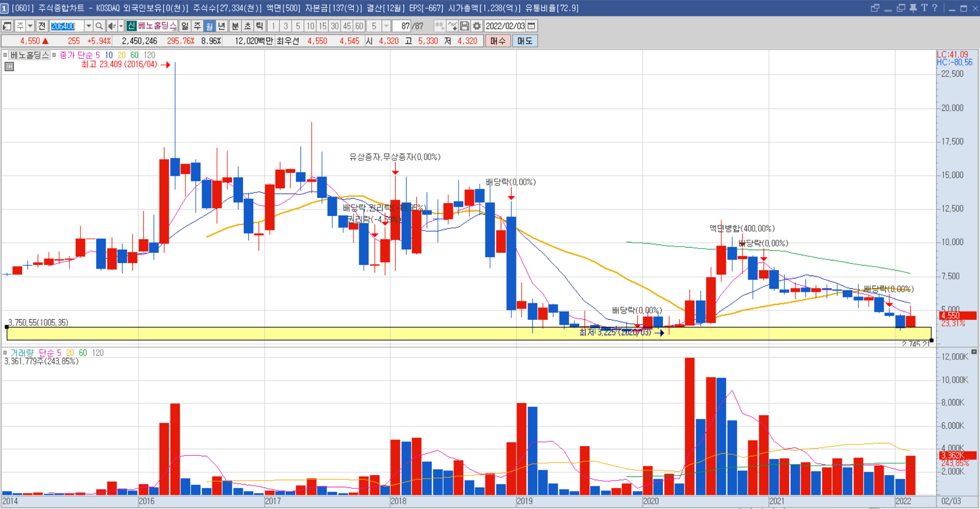Open the date calendar picker
Screen dimensions: 980x509
[531, 26]
